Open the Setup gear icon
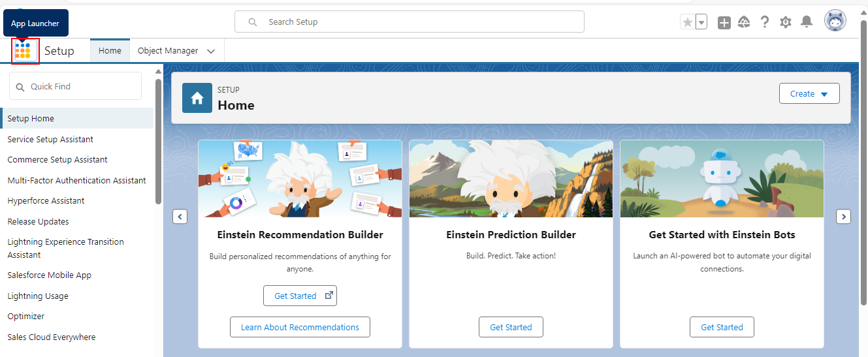Screen dimensions: 868x357 coord(786,22)
